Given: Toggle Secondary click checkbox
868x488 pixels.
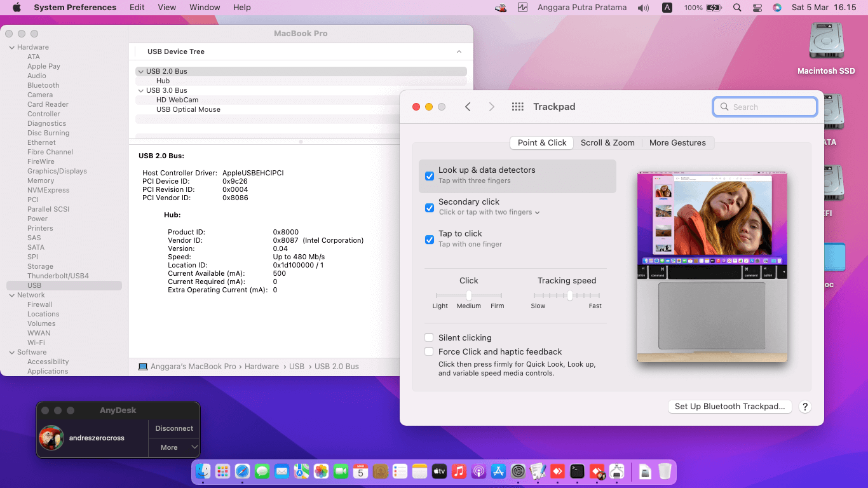Looking at the screenshot, I should pyautogui.click(x=430, y=208).
